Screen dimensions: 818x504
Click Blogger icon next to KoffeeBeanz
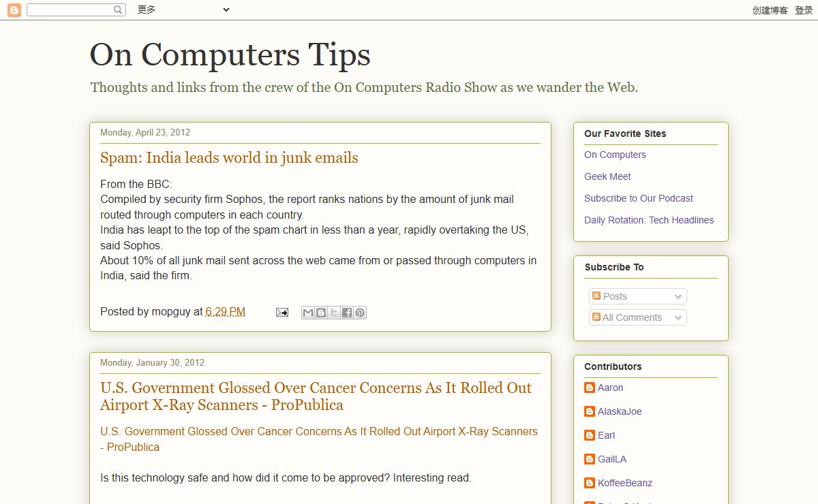[x=590, y=483]
